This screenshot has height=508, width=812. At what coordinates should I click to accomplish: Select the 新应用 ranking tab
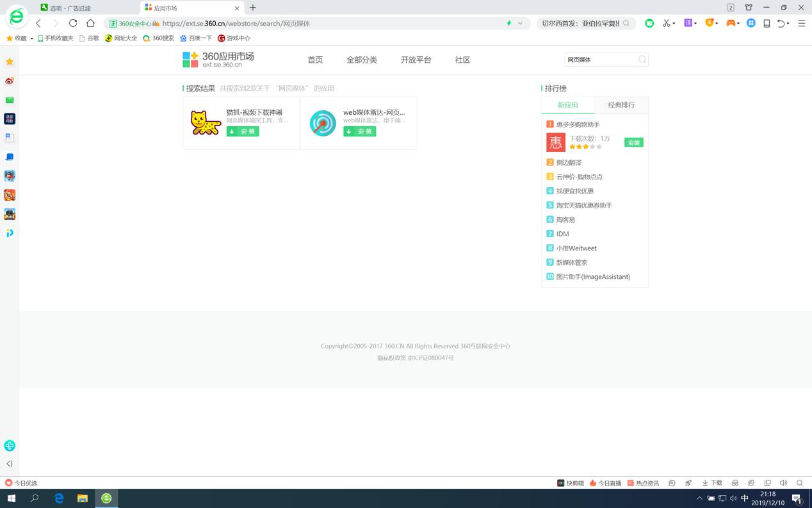click(568, 105)
